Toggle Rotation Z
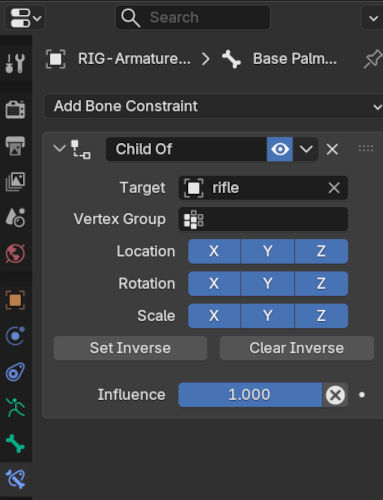This screenshot has width=383, height=500. (x=321, y=284)
